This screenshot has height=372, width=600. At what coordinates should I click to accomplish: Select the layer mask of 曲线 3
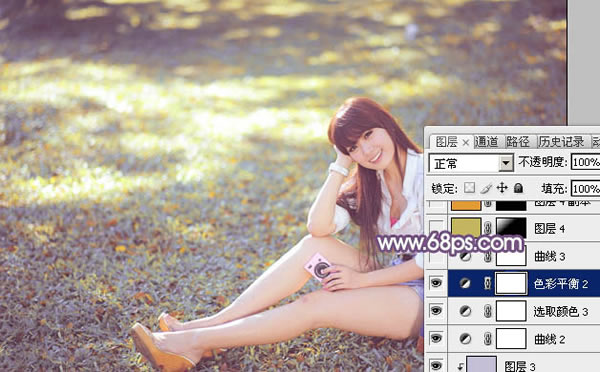pos(511,257)
